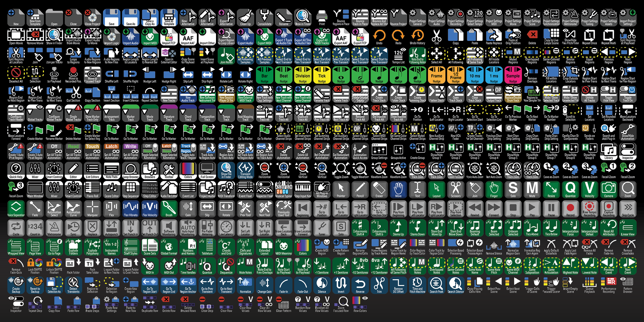
Task: Open the Note Pads icon
Action: (x=111, y=170)
